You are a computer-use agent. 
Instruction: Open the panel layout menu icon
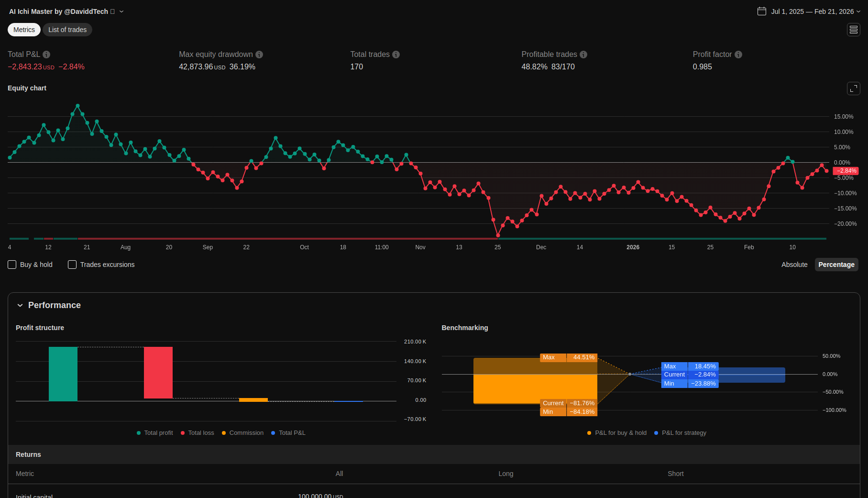[x=853, y=30]
